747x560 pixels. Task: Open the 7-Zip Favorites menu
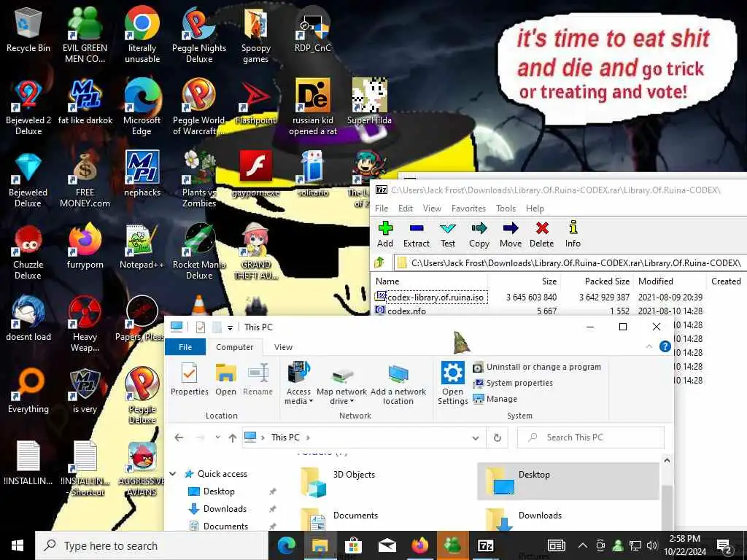coord(469,209)
